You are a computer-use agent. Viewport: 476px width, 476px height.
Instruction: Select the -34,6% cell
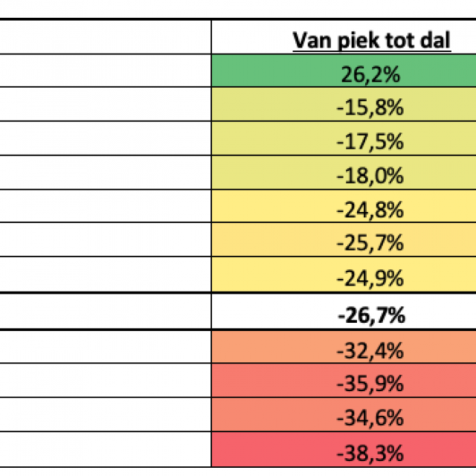[369, 416]
